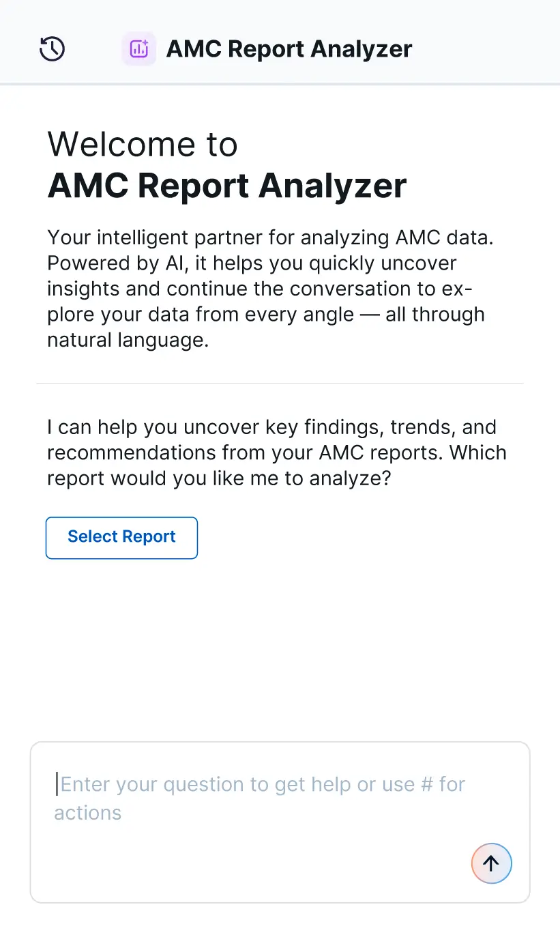This screenshot has width=560, height=950.
Task: Send the message with the arrow button
Action: tap(491, 863)
